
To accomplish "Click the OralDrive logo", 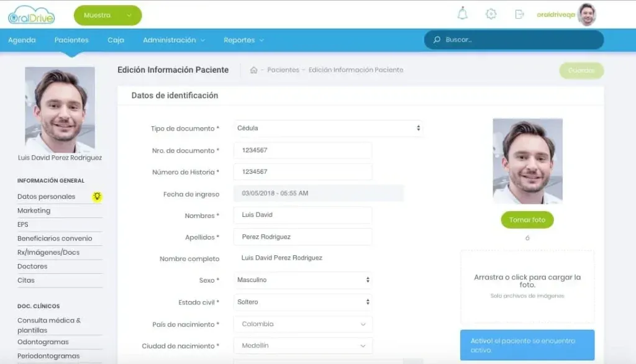I will [31, 14].
